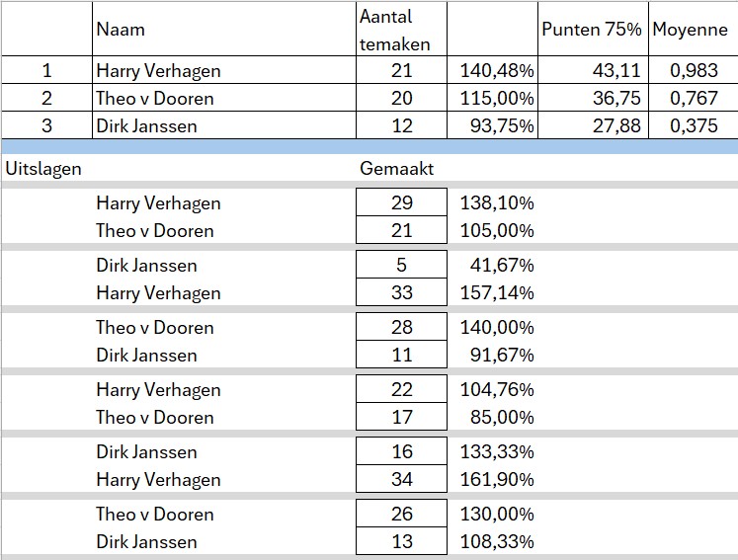Click the 161,90% percentage cell
The height and width of the screenshot is (560, 738).
497,480
